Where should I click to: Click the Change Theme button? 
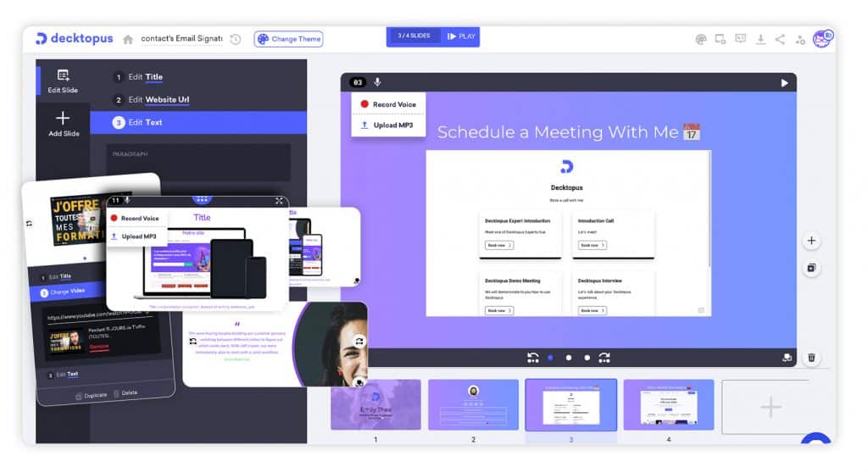(289, 39)
